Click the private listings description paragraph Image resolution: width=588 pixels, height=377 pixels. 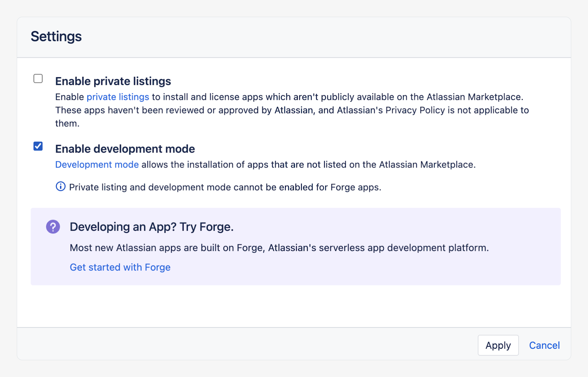tap(291, 110)
